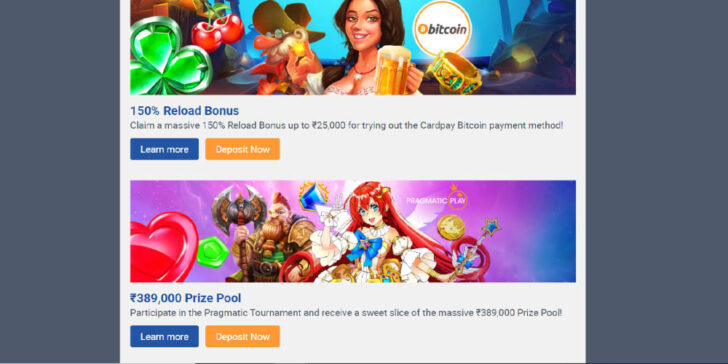Open the ₹389,000 Prize Pool heading link

(x=185, y=298)
